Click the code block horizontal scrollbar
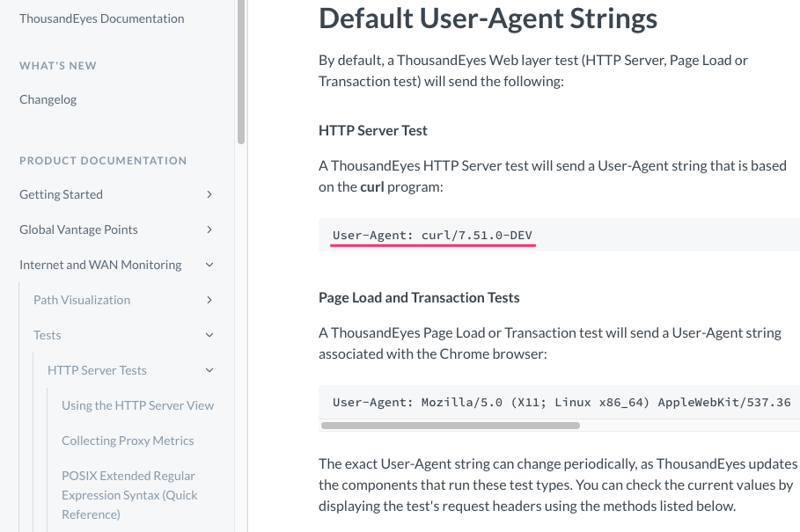The width and height of the screenshot is (800, 532). (451, 426)
